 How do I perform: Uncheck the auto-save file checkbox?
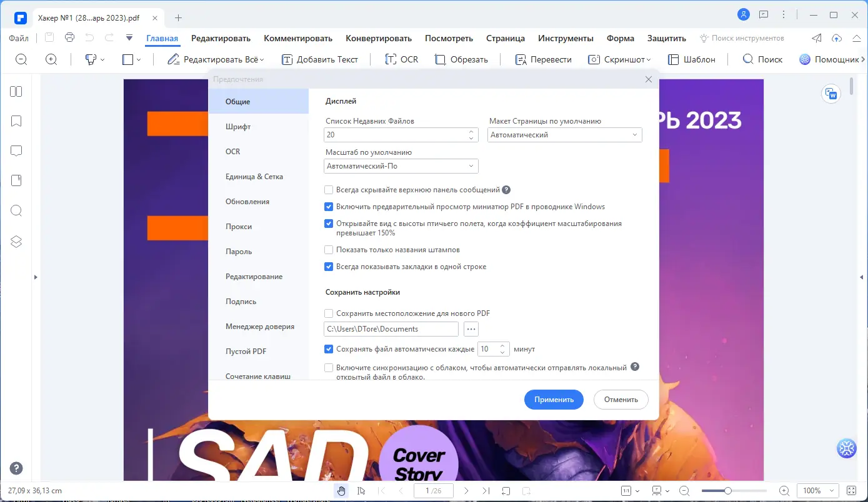point(329,349)
